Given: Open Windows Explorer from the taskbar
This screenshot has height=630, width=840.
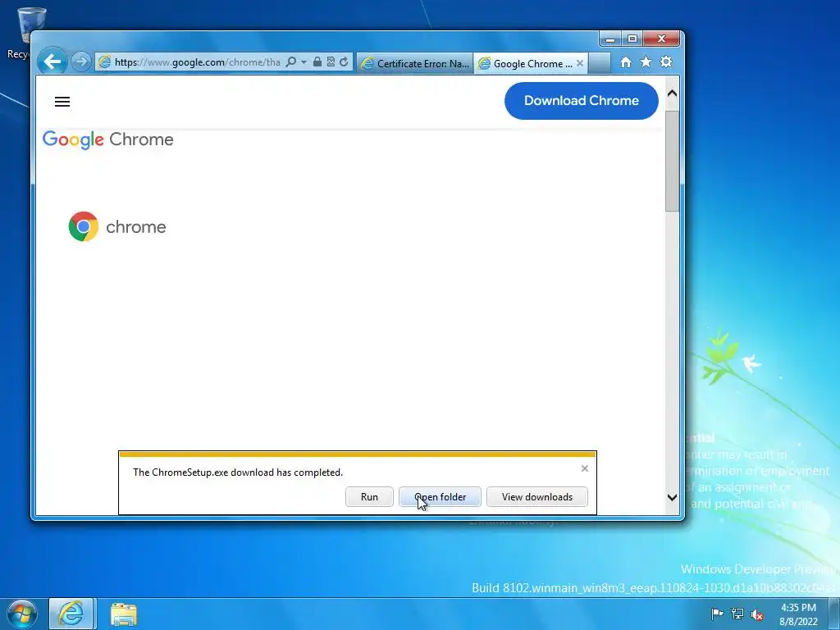Looking at the screenshot, I should [x=124, y=614].
